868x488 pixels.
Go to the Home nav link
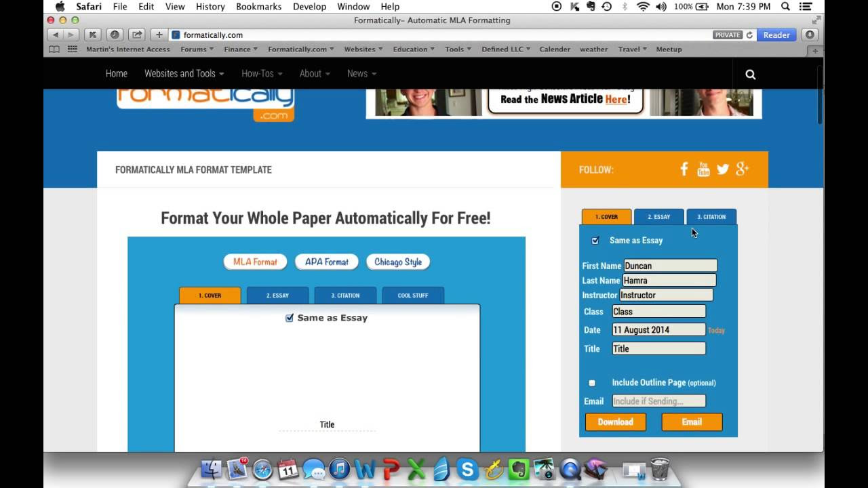click(x=117, y=73)
